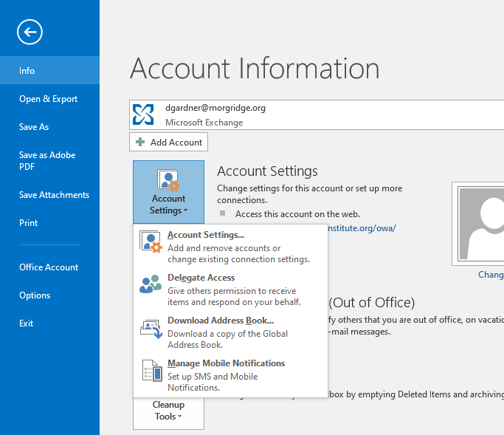Click the profile photo placeholder
Image resolution: width=504 pixels, height=435 pixels.
pyautogui.click(x=478, y=224)
